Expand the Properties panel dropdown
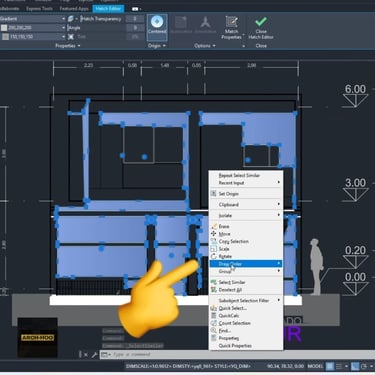375x375 pixels. 68,46
